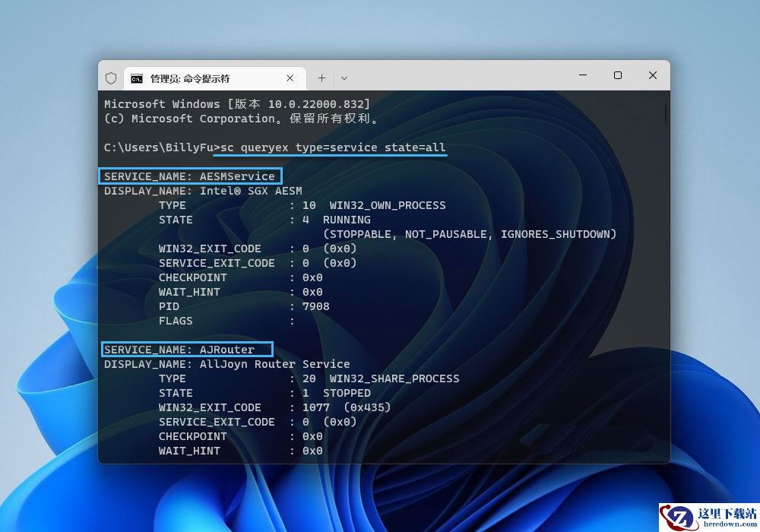Close the 命令提示符 tab

click(x=290, y=78)
